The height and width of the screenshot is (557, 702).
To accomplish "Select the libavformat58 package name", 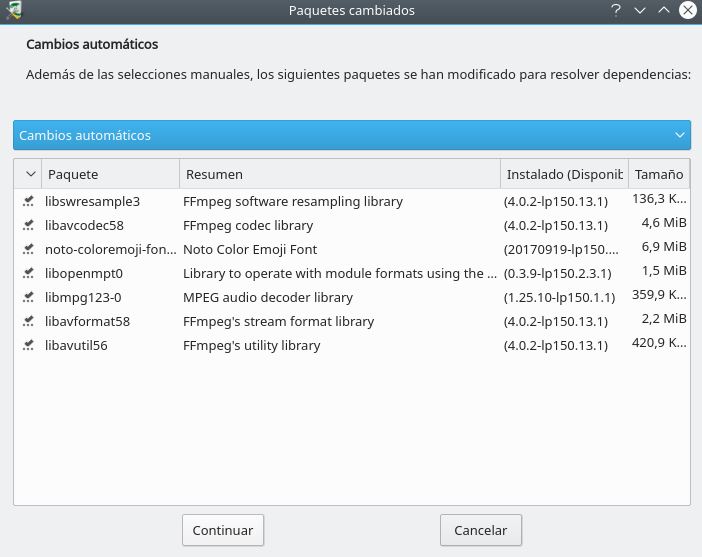I will pos(87,321).
